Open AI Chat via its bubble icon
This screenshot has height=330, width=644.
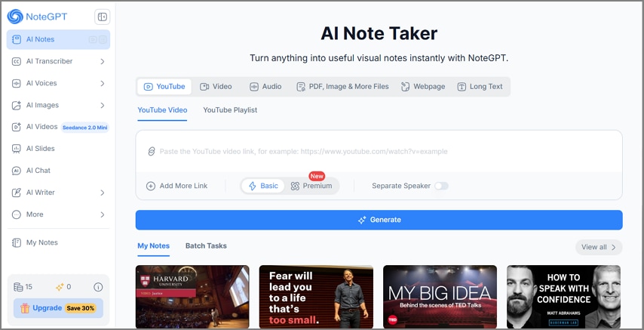coord(17,171)
